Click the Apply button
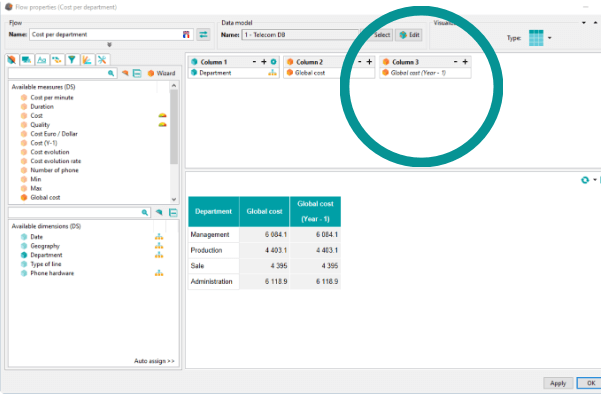The image size is (604, 395). 558,383
